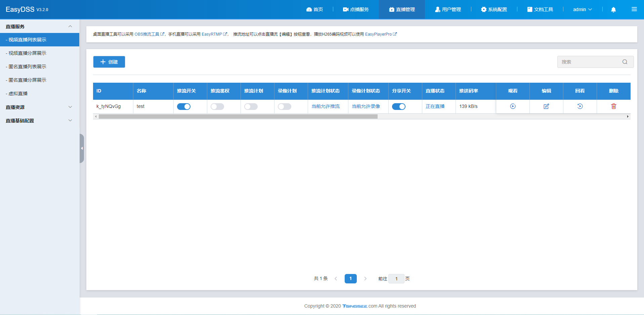Image resolution: width=644 pixels, height=315 pixels.
Task: Delete the test stream with trash icon
Action: pyautogui.click(x=613, y=106)
